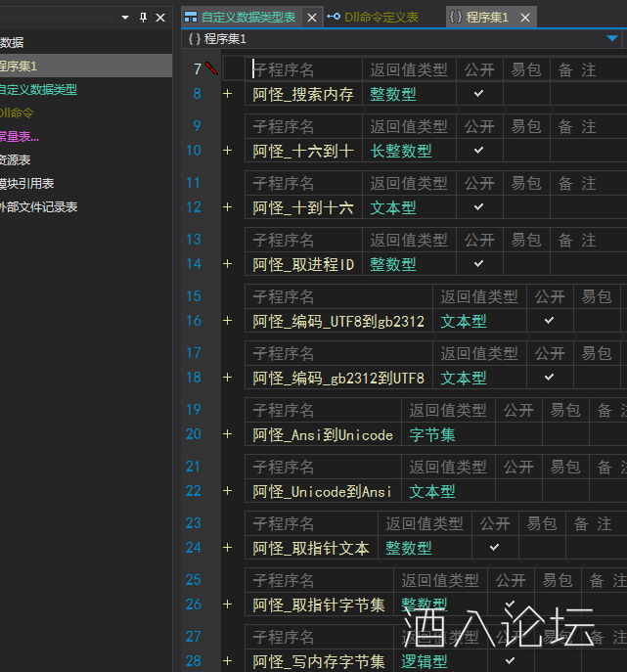Close the left side panel
Screen dimensions: 627x672
[161, 18]
